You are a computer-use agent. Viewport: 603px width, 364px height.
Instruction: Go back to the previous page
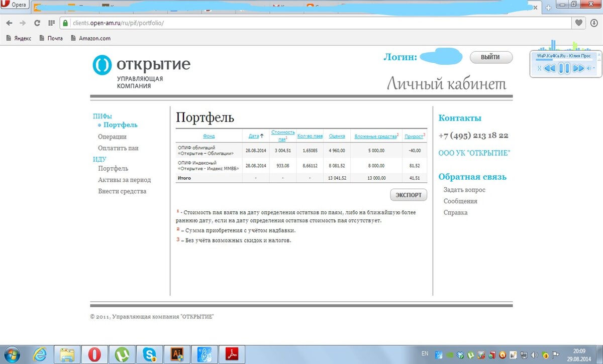(9, 23)
